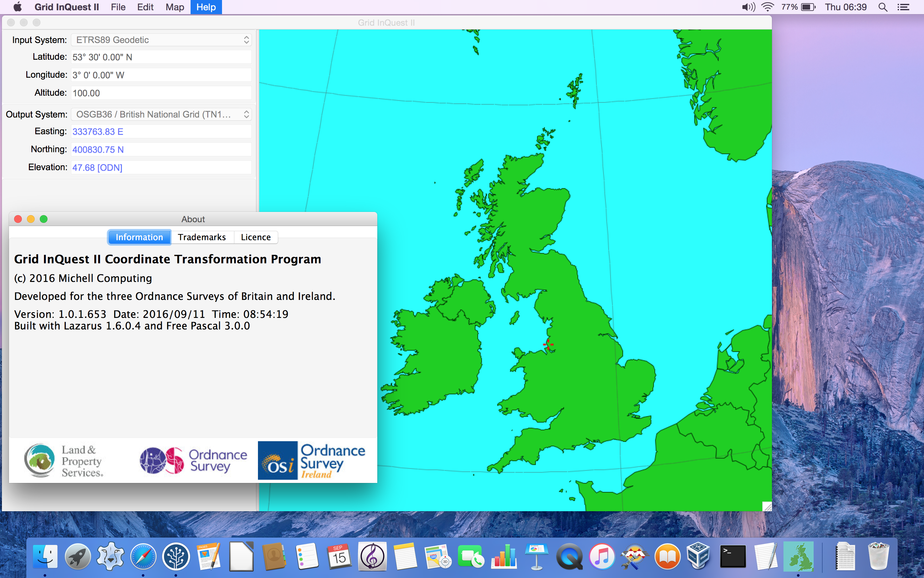Open the File menu
Image resolution: width=924 pixels, height=578 pixels.
[x=118, y=7]
